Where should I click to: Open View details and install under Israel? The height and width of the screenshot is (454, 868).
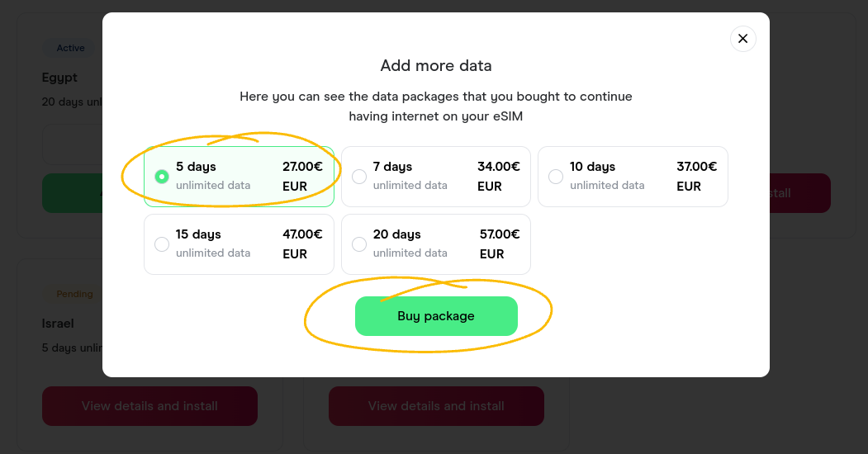[x=149, y=406]
